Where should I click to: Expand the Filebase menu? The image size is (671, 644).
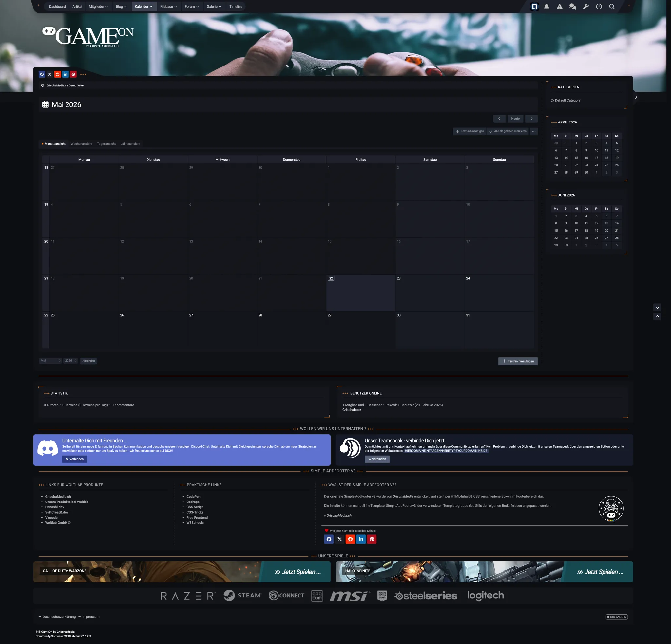tap(168, 7)
